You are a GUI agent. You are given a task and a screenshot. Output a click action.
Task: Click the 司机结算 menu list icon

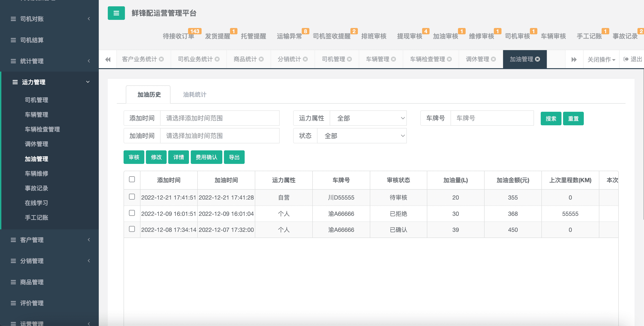tap(13, 40)
